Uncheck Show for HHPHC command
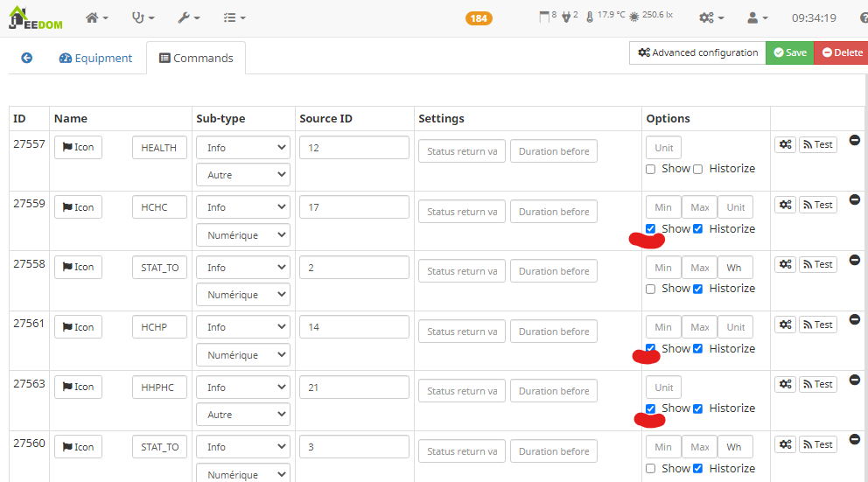Screen dimensions: 868x482 [650, 409]
